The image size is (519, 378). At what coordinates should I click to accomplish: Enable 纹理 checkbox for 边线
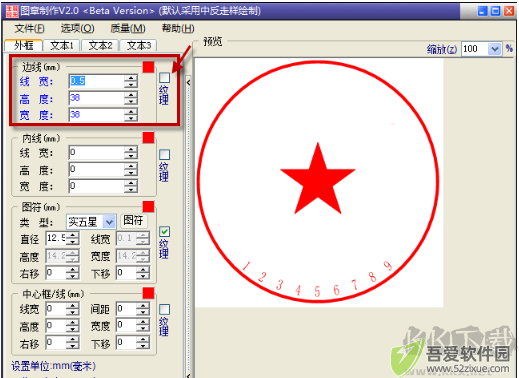(164, 78)
